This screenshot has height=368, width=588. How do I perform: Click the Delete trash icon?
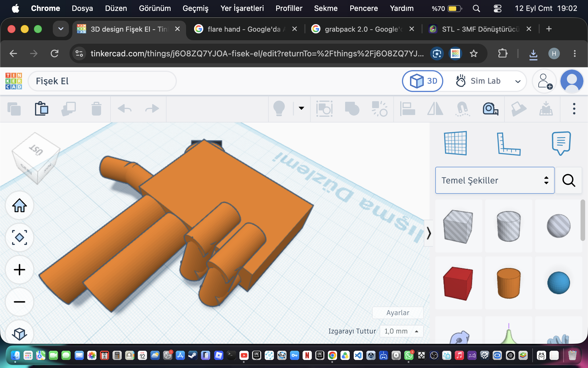pos(96,109)
